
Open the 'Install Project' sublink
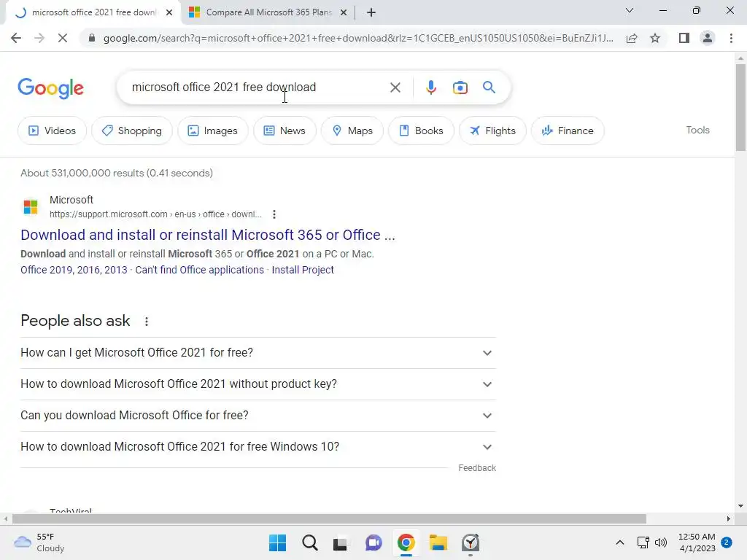(303, 270)
